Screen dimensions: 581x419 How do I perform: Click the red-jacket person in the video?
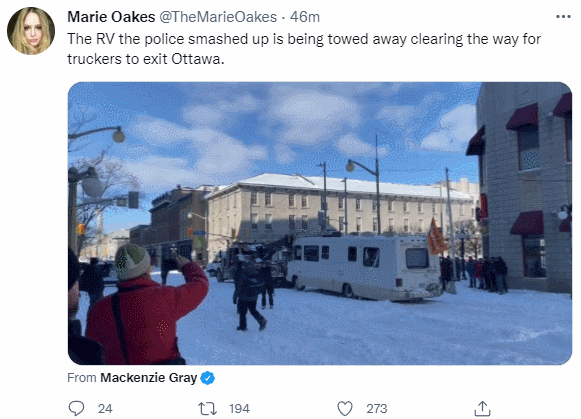pos(146,307)
